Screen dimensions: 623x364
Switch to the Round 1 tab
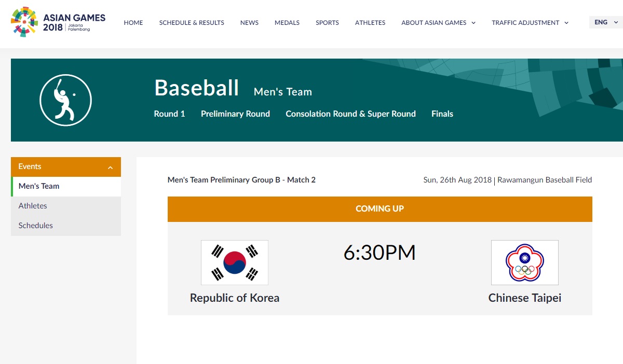click(x=169, y=114)
